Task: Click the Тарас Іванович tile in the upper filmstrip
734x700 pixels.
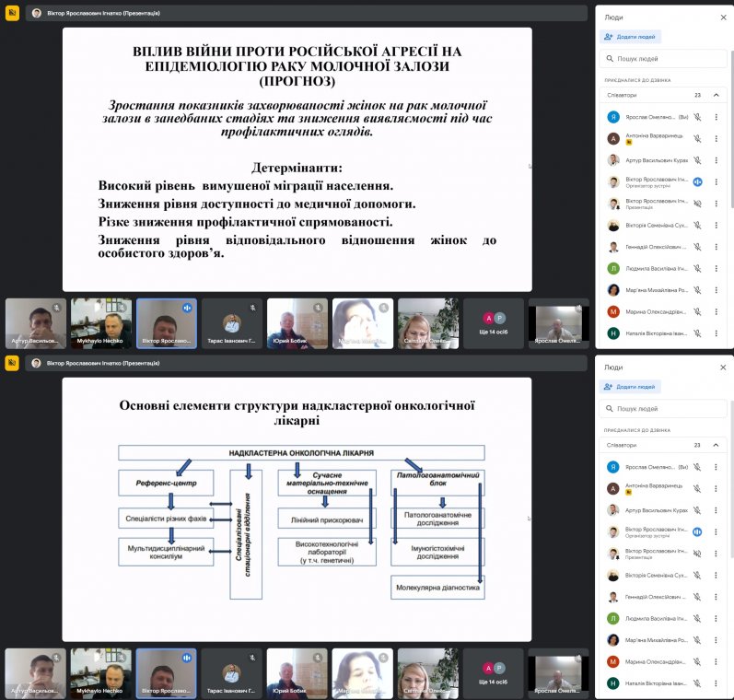Action: point(232,323)
